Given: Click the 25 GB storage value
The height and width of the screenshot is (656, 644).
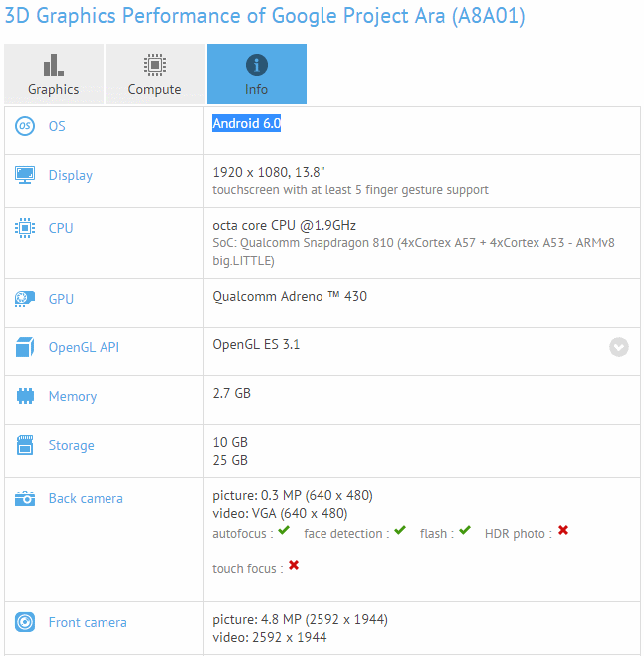Looking at the screenshot, I should coord(230,460).
